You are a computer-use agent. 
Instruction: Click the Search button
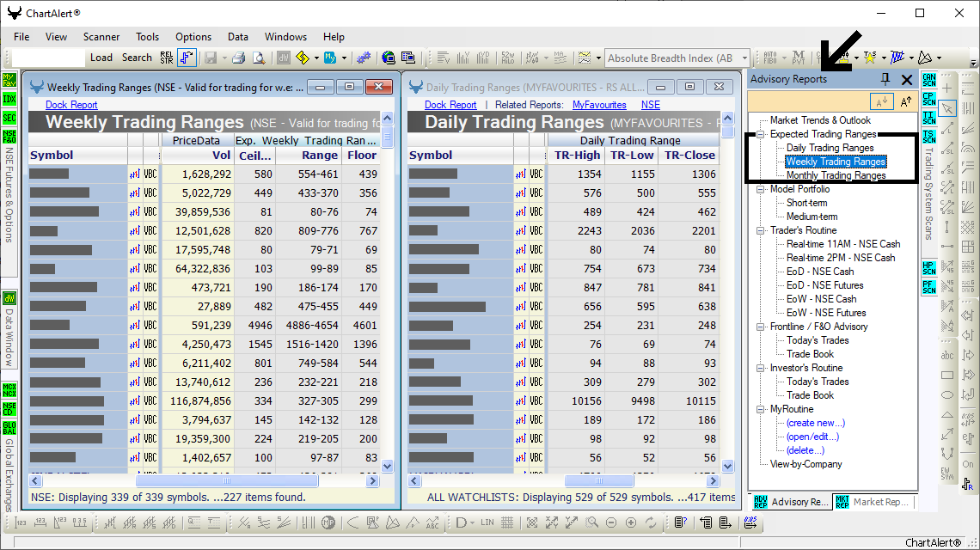tap(137, 58)
